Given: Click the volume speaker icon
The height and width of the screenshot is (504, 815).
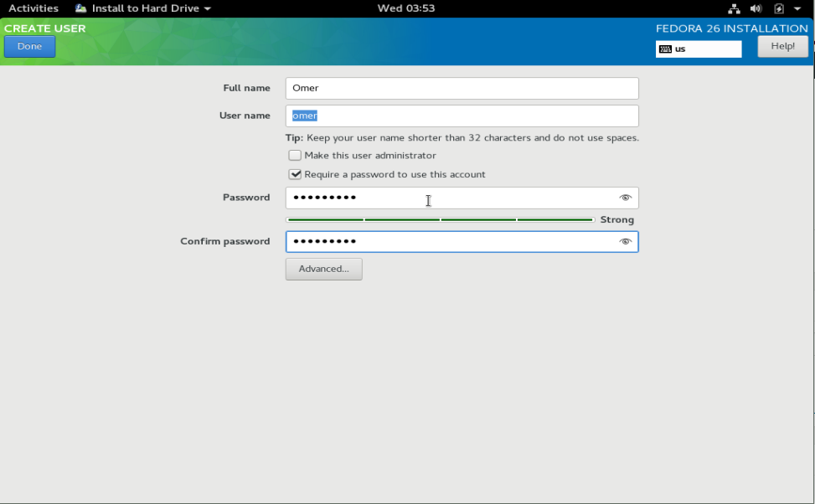Looking at the screenshot, I should pos(756,8).
